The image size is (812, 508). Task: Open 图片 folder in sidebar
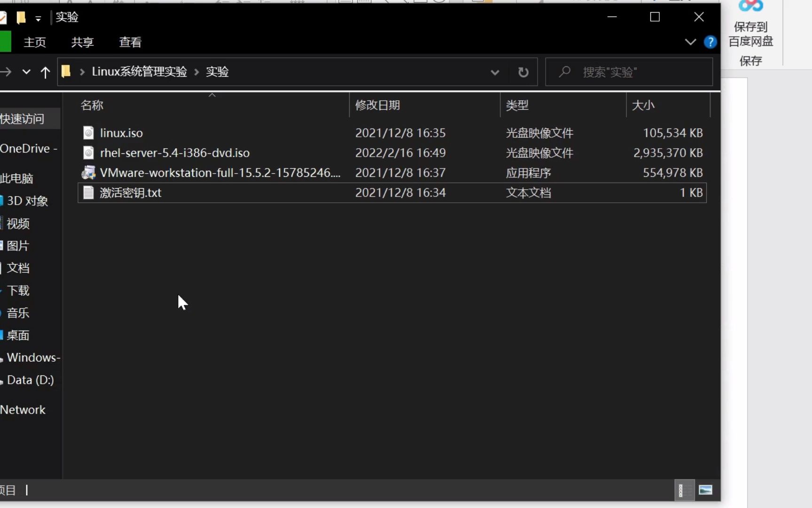coord(18,246)
